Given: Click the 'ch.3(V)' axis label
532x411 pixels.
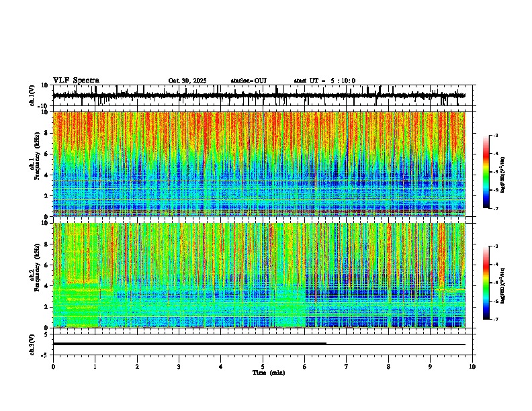Looking at the screenshot, I should point(32,345).
